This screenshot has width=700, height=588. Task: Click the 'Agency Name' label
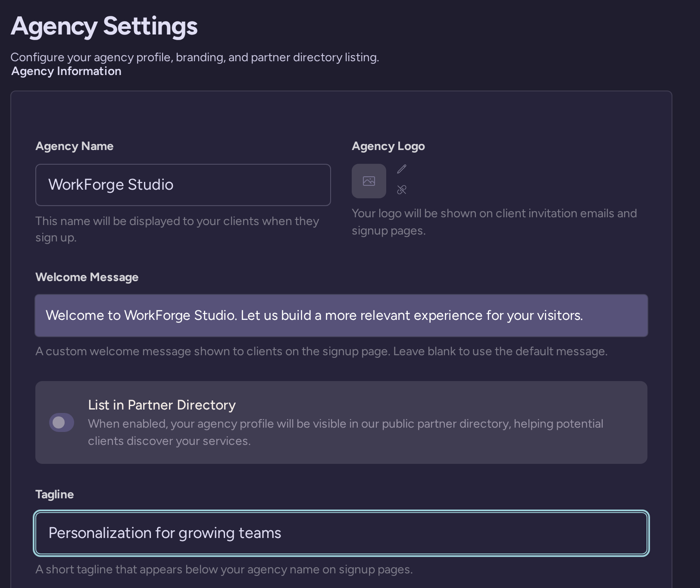tap(75, 146)
